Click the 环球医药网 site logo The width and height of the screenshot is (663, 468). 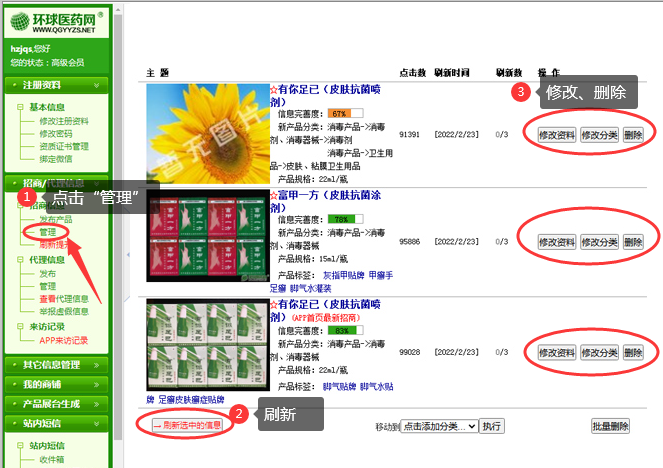54,21
